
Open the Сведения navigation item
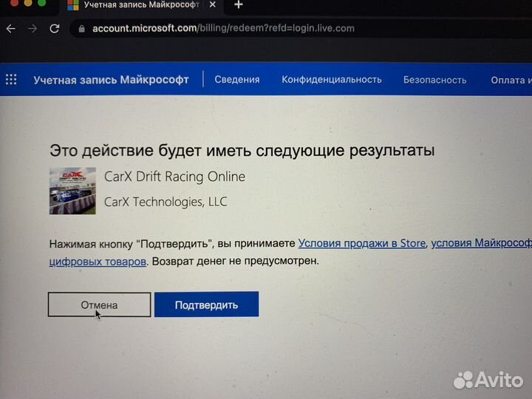coord(237,79)
